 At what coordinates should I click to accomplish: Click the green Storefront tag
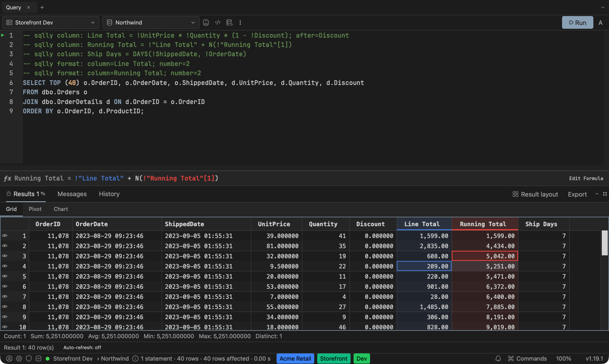pyautogui.click(x=334, y=359)
